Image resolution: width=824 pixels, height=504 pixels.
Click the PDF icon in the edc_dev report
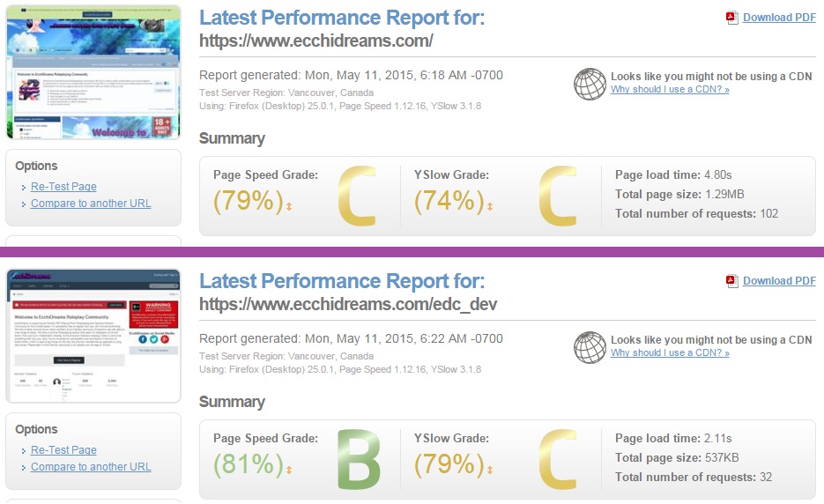tap(731, 281)
